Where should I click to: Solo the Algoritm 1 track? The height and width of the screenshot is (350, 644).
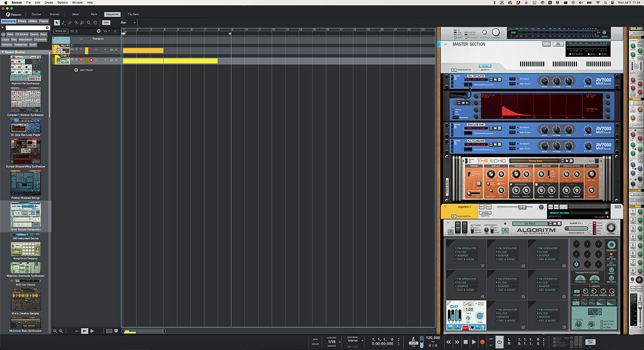tap(77, 49)
